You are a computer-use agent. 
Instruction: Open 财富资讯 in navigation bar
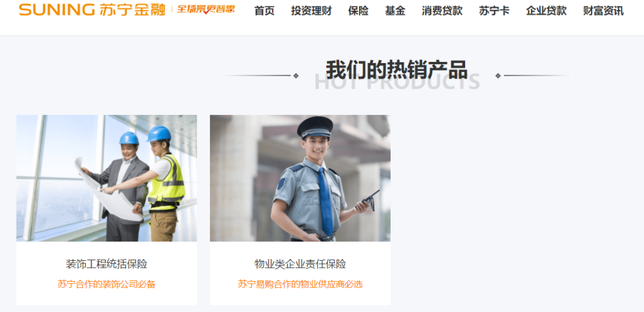coord(603,11)
